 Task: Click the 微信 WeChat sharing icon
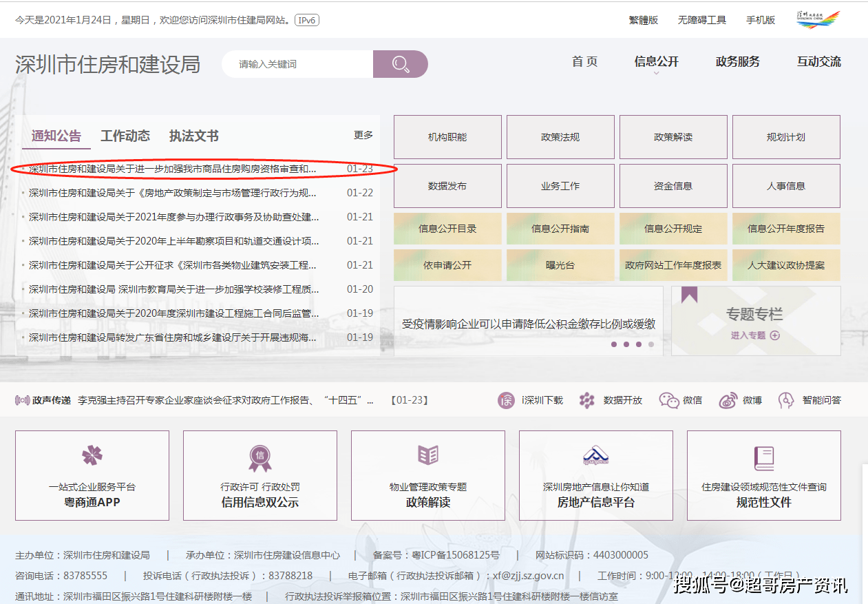(x=668, y=399)
